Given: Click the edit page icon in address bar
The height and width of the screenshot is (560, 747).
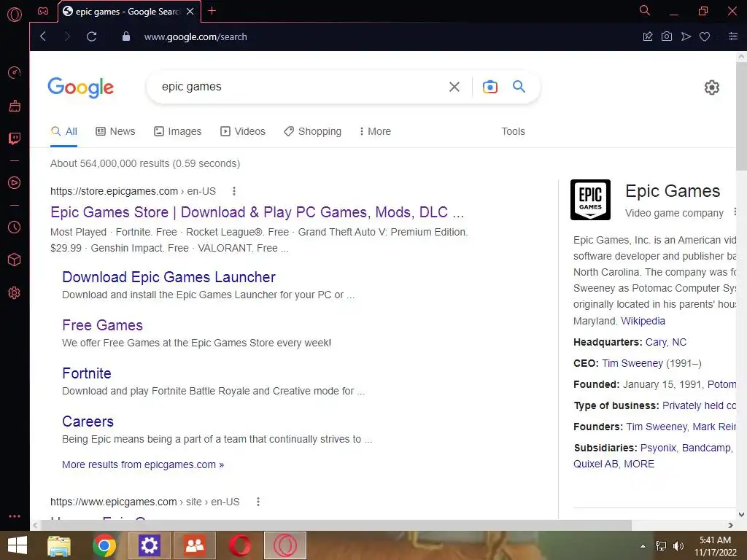Looking at the screenshot, I should [648, 36].
